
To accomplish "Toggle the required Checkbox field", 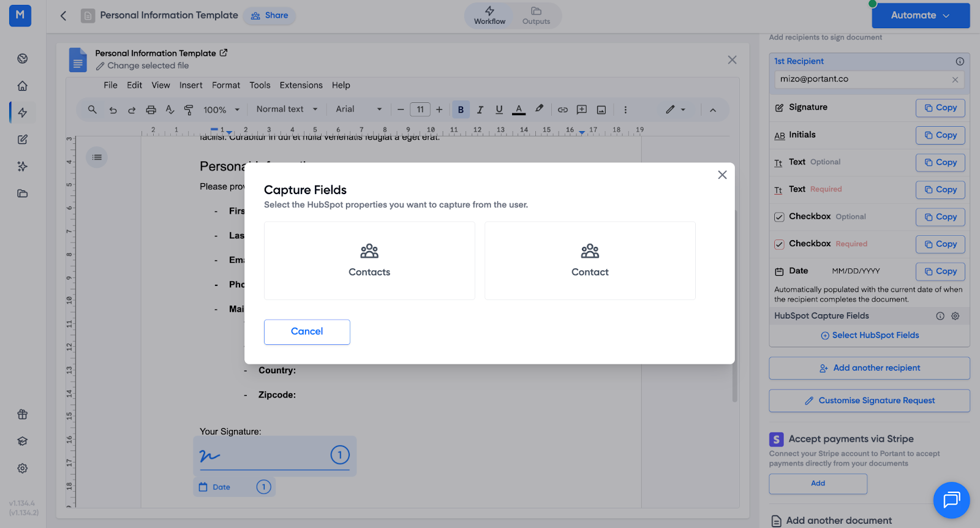I will [779, 244].
